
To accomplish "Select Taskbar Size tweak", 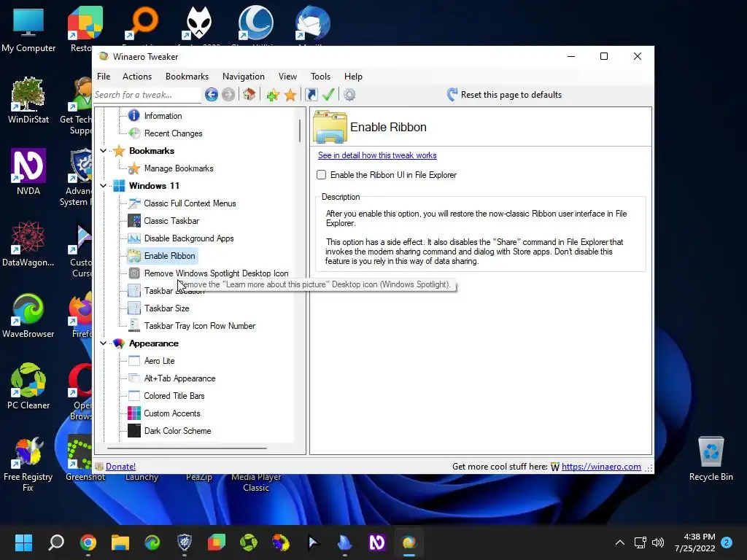I will [167, 308].
